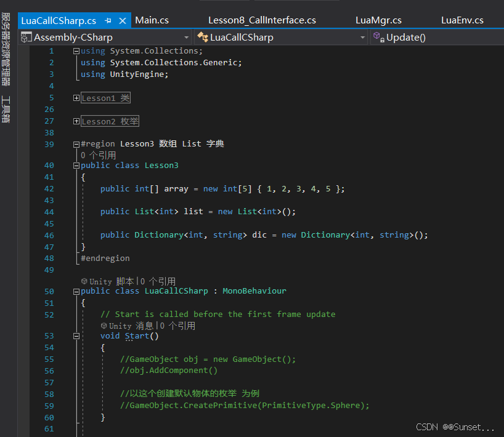Image resolution: width=504 pixels, height=437 pixels.
Task: Click line number 50 in the gutter
Action: coord(49,292)
